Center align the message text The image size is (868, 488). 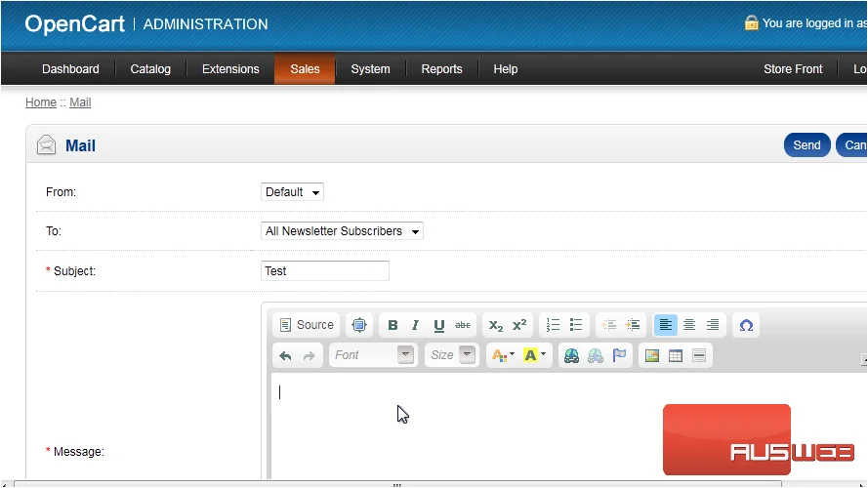(689, 325)
